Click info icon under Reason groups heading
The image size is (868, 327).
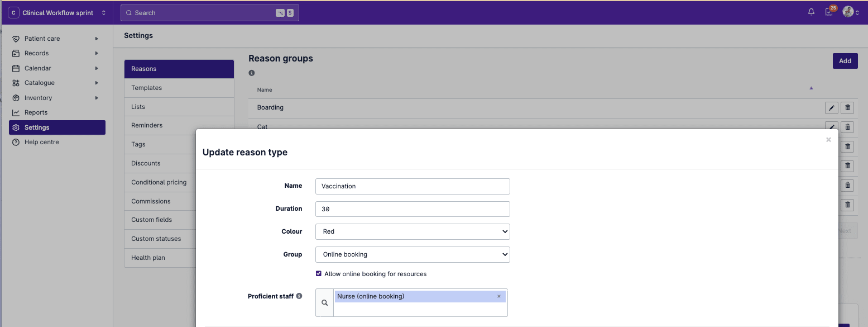pos(252,73)
